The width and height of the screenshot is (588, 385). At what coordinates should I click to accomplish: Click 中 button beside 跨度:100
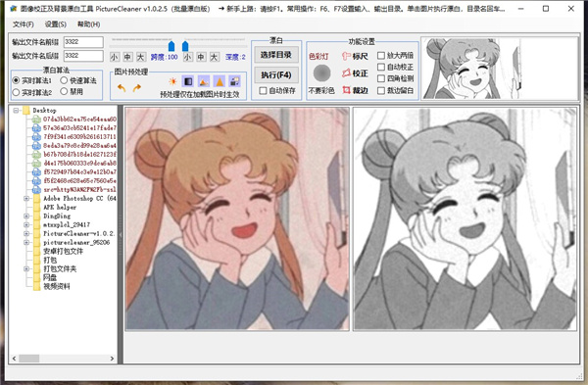click(127, 57)
